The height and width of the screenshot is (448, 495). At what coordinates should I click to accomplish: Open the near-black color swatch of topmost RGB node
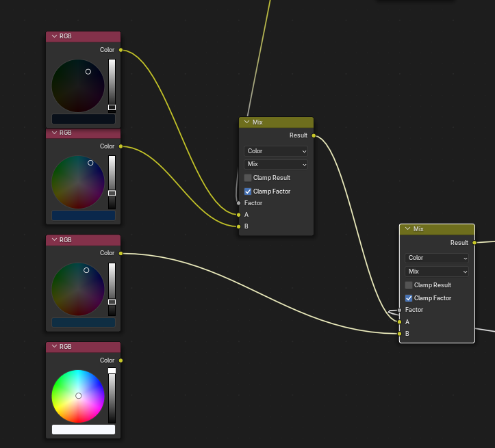coord(84,119)
